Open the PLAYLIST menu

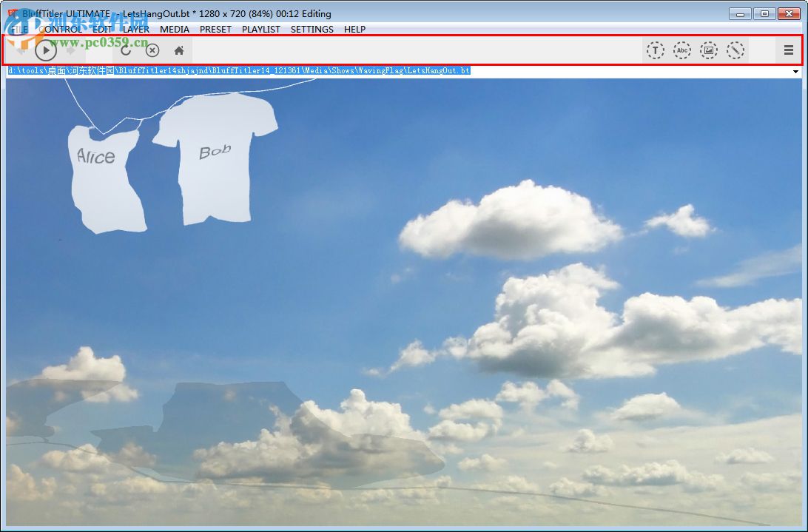click(x=261, y=30)
